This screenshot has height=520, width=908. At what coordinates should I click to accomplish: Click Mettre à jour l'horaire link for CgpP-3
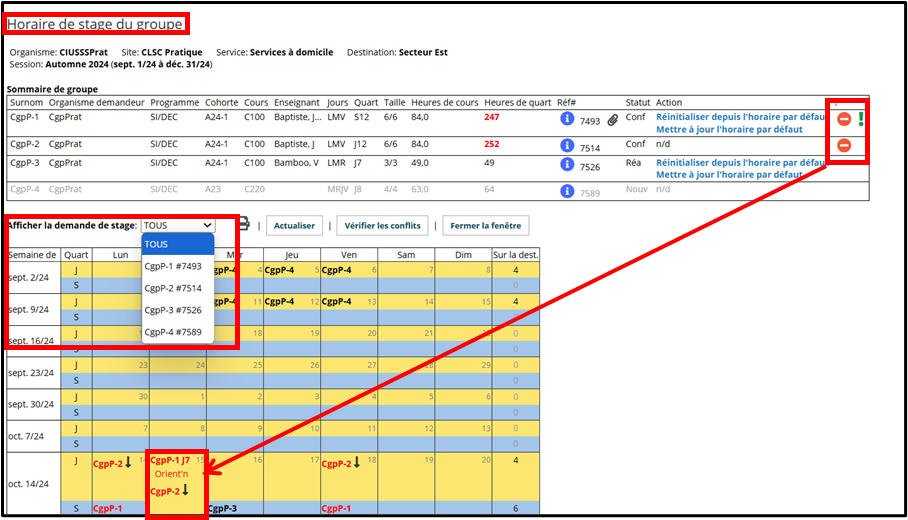tap(729, 174)
